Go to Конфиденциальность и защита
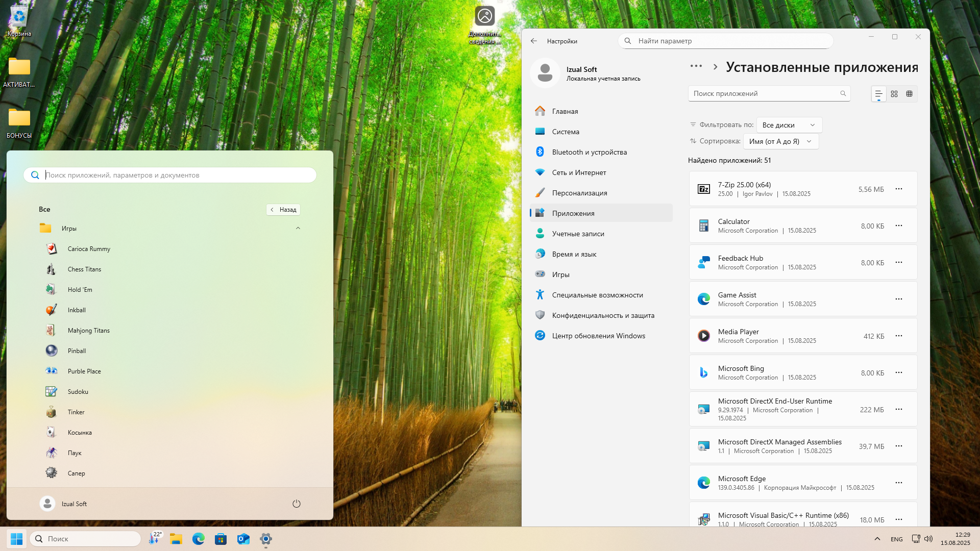The height and width of the screenshot is (551, 980). [601, 315]
